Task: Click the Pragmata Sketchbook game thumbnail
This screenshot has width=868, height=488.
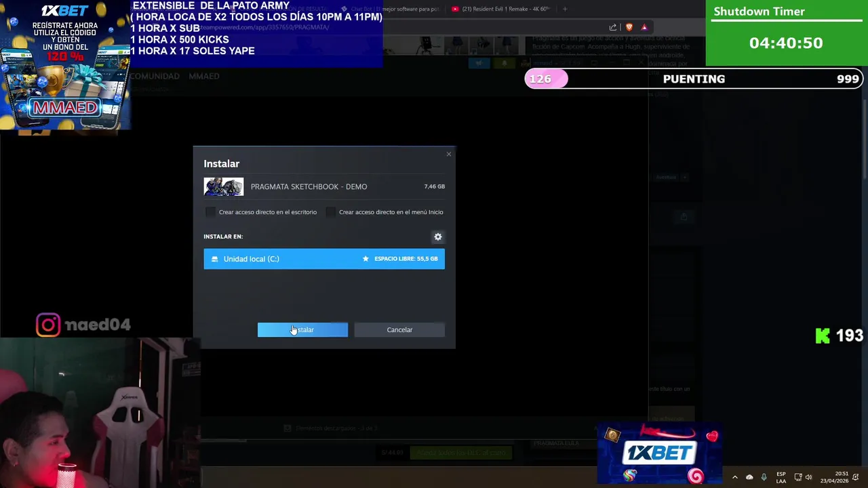Action: pyautogui.click(x=224, y=186)
